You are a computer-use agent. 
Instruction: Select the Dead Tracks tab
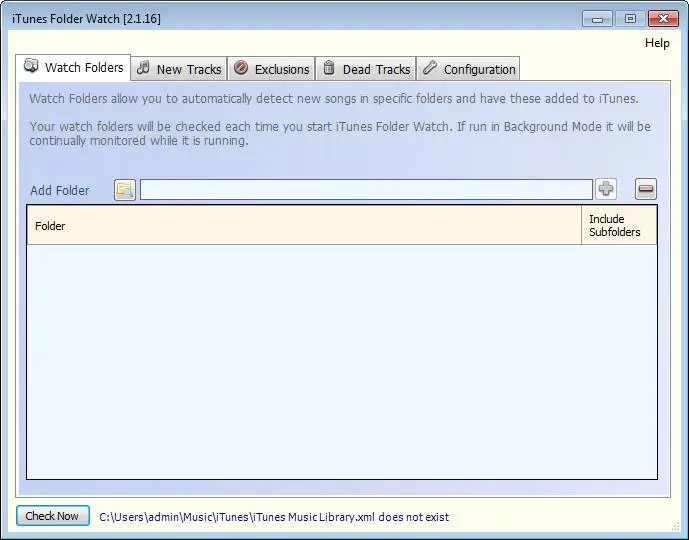366,69
